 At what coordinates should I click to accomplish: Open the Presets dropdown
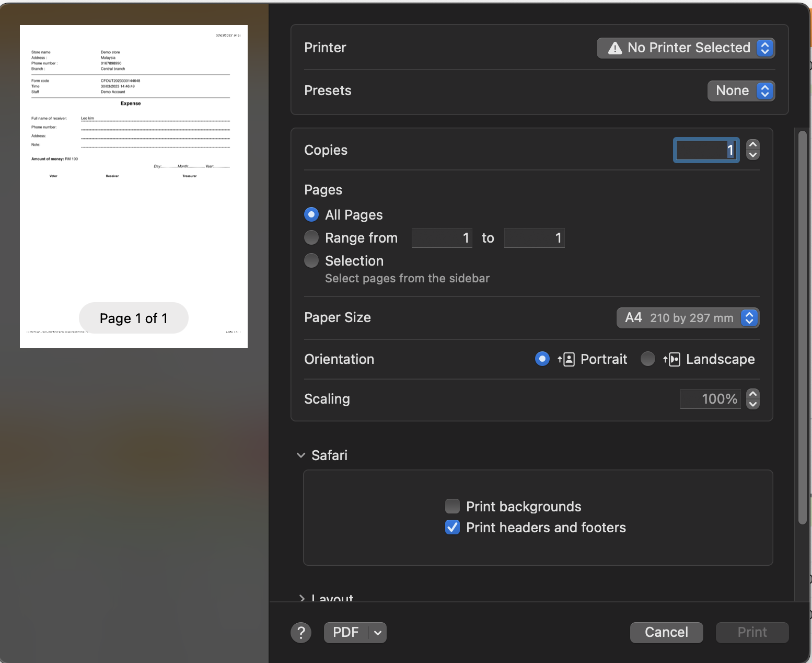(741, 91)
